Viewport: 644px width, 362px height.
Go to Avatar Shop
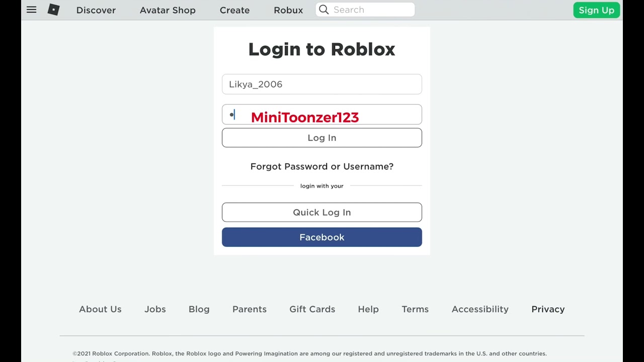tap(168, 10)
